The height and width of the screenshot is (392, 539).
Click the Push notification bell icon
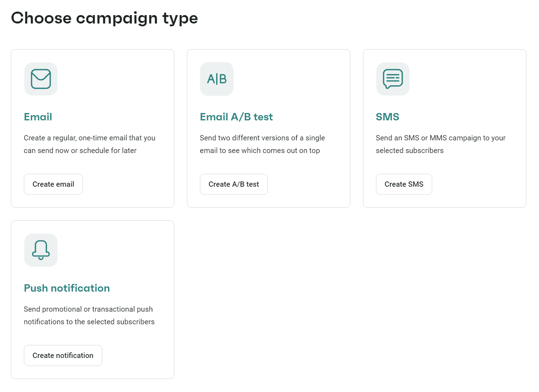40,250
